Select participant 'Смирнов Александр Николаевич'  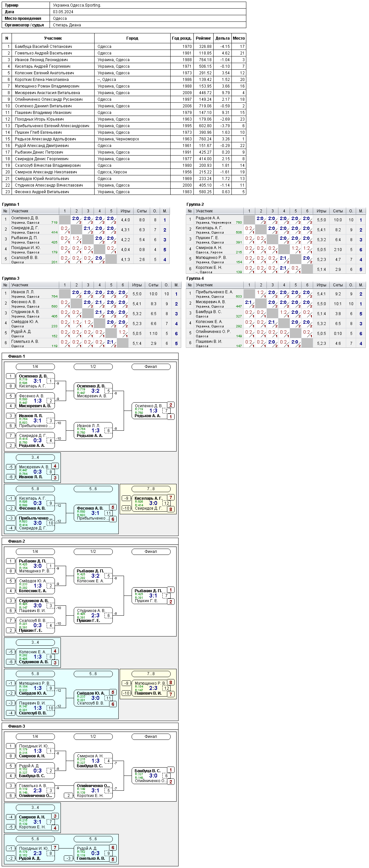pos(46,172)
